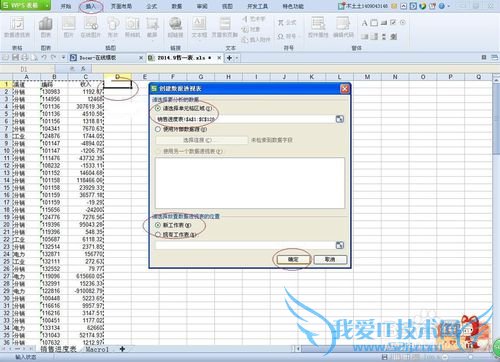The image size is (500, 362).
Task: Open the Page Layout (页面布局) tab
Action: tap(121, 6)
